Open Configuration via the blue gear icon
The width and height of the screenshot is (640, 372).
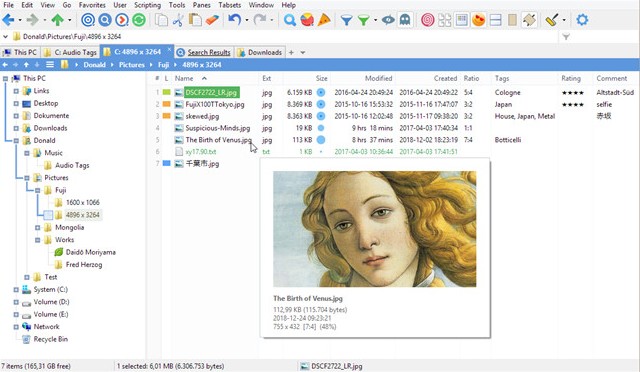click(582, 20)
